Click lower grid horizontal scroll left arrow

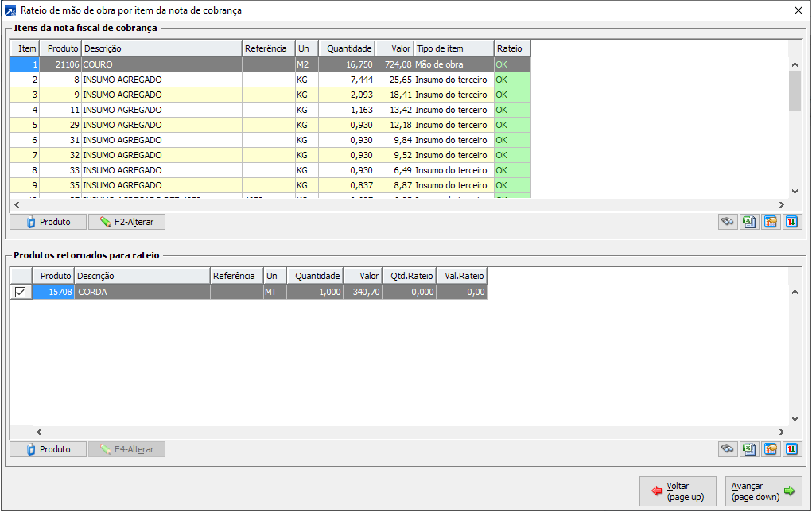pyautogui.click(x=39, y=432)
